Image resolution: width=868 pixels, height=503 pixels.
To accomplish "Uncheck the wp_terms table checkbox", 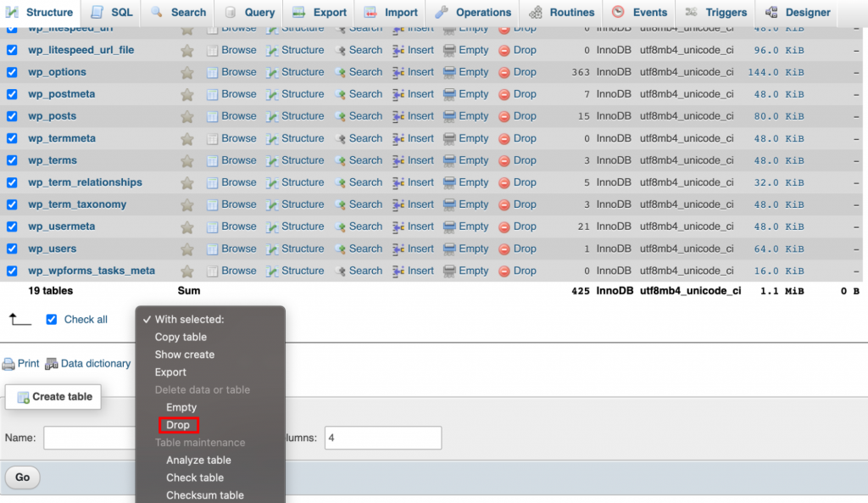I will coord(12,160).
